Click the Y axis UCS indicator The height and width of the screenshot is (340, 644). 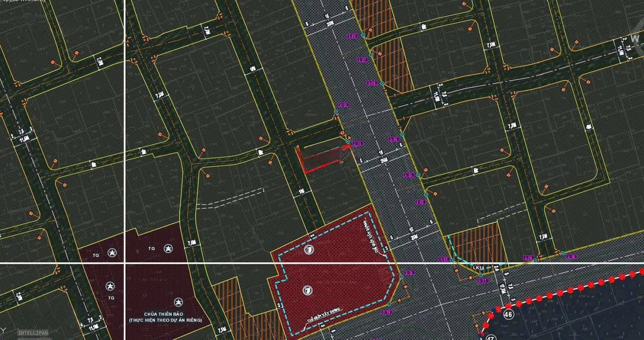coord(3,329)
